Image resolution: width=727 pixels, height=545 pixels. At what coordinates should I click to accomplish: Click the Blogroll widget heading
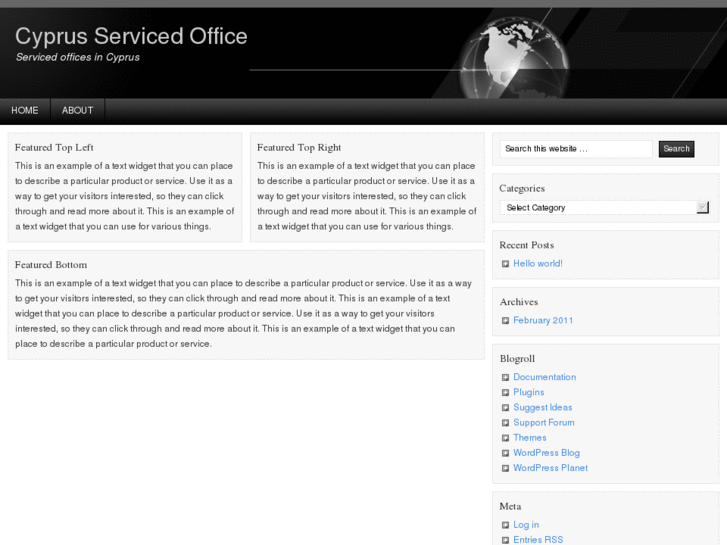click(x=517, y=359)
